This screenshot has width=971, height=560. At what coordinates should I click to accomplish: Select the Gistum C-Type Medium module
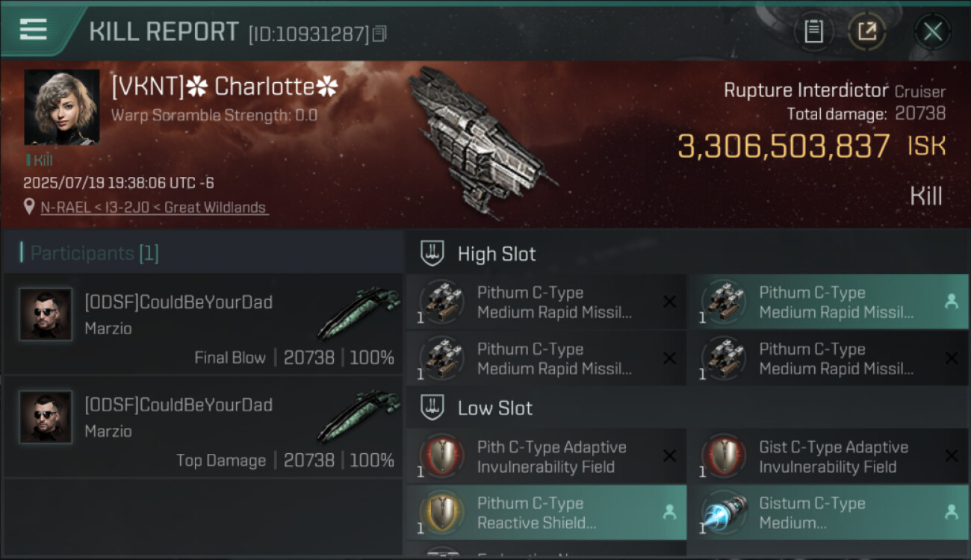[828, 513]
